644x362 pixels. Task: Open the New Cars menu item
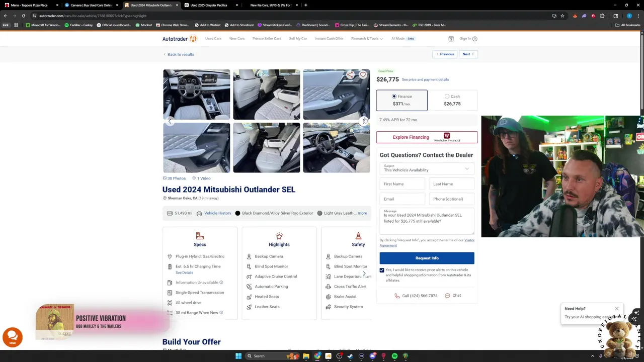click(237, 39)
